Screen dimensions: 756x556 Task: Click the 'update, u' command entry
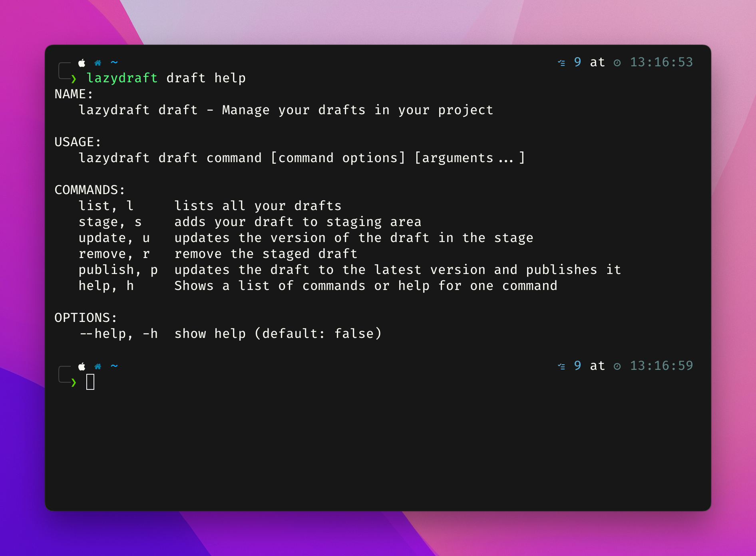click(x=114, y=238)
